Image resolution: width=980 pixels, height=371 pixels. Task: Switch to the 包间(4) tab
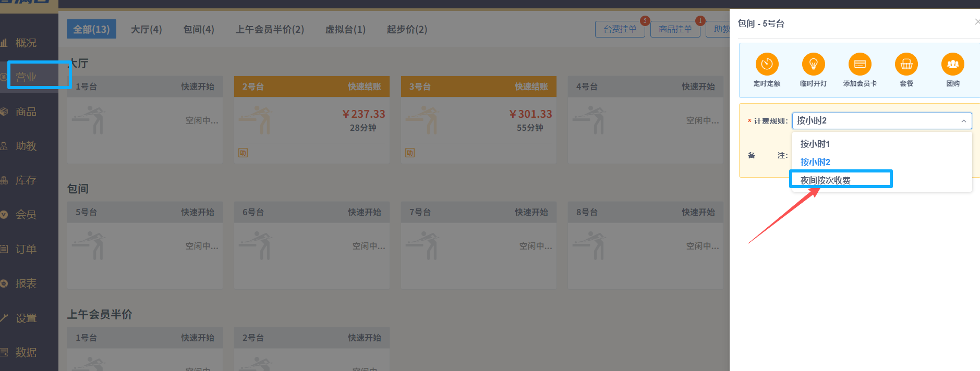point(199,29)
